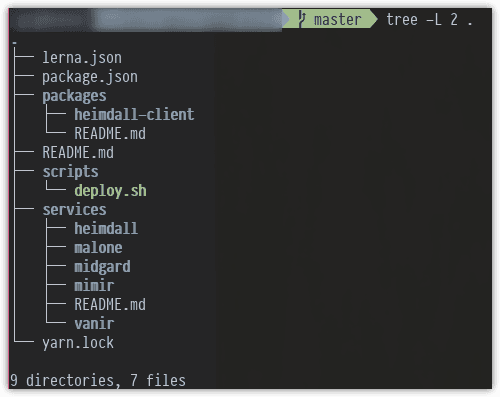Viewport: 500px width, 397px height.
Task: Click the tree -L 2 . command text
Action: pyautogui.click(x=429, y=19)
